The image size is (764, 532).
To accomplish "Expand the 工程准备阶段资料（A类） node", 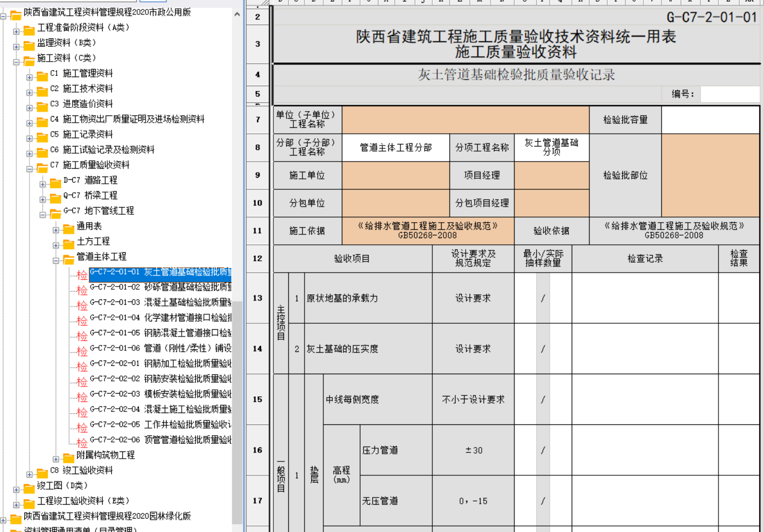I will click(x=16, y=32).
